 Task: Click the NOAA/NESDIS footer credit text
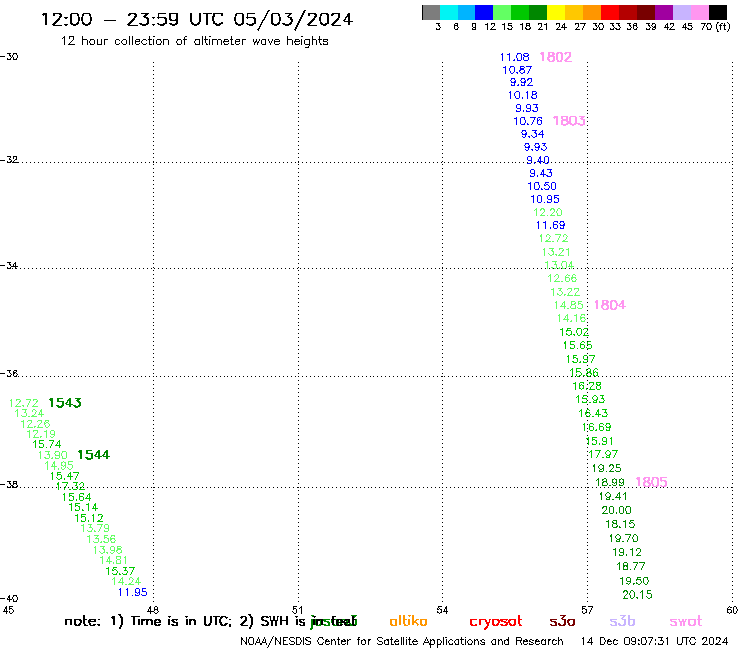tap(402, 642)
